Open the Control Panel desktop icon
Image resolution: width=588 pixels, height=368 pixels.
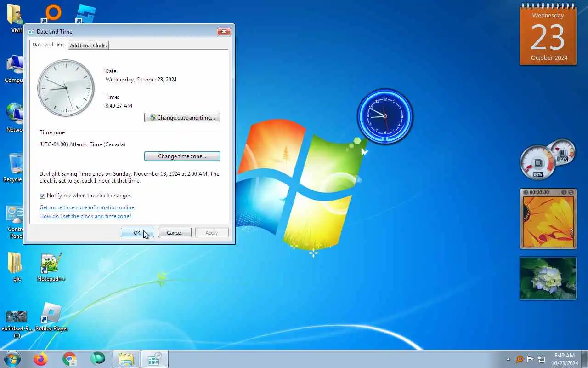click(15, 223)
